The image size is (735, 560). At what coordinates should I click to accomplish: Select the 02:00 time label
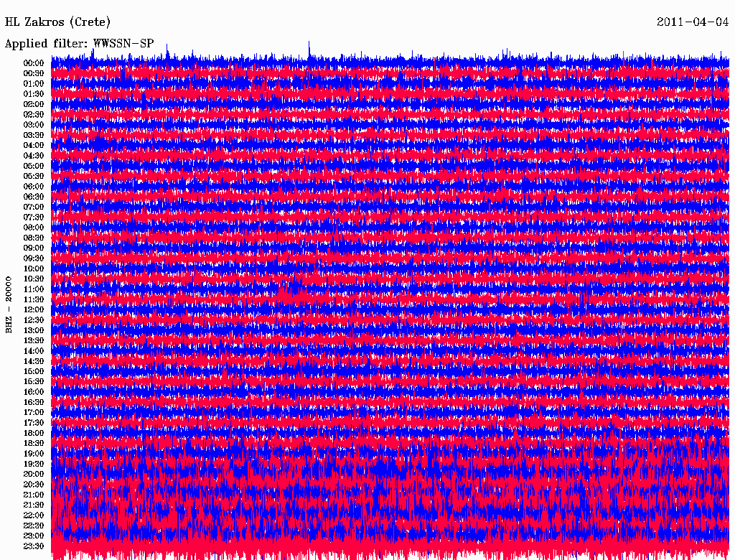click(33, 104)
